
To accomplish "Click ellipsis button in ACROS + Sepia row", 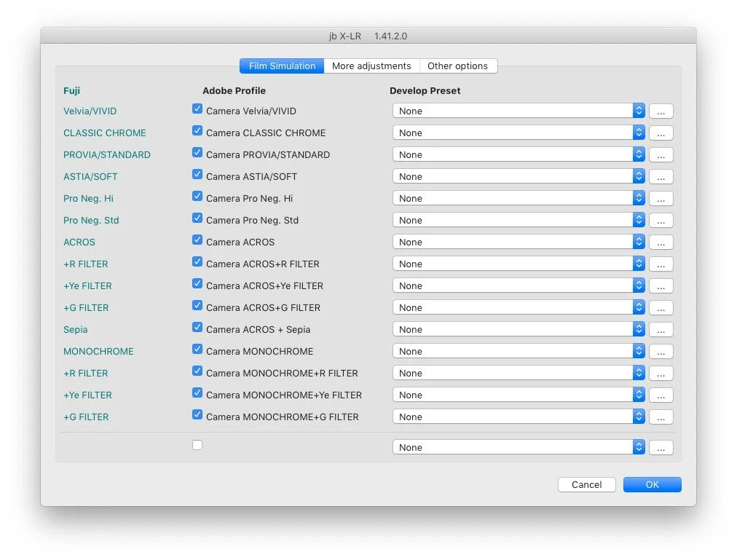I will pyautogui.click(x=661, y=330).
